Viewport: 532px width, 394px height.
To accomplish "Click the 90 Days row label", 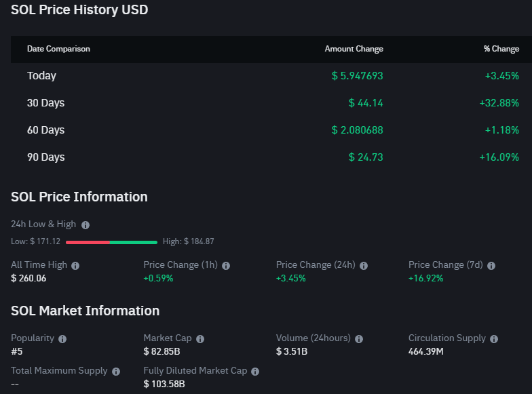I will click(45, 157).
